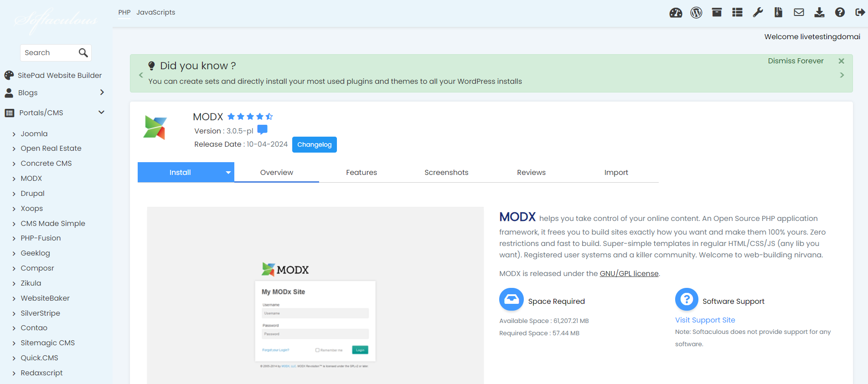This screenshot has height=384, width=868.
Task: Click Dismiss Forever link
Action: coord(796,61)
